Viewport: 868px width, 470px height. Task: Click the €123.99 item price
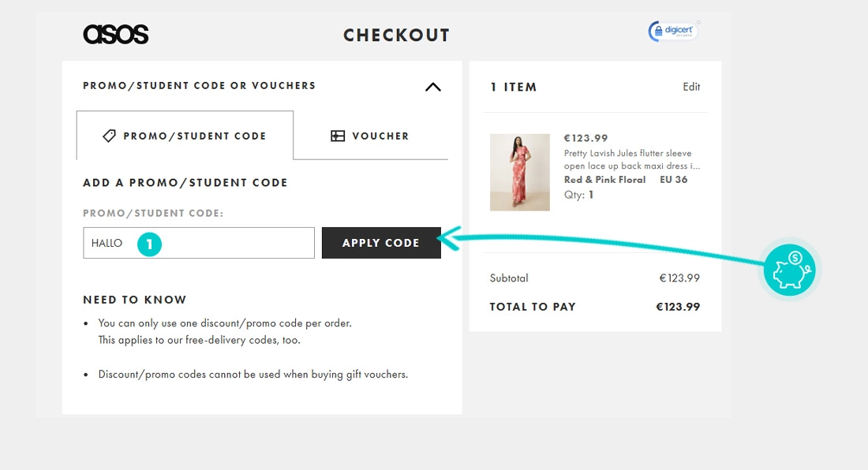click(586, 137)
